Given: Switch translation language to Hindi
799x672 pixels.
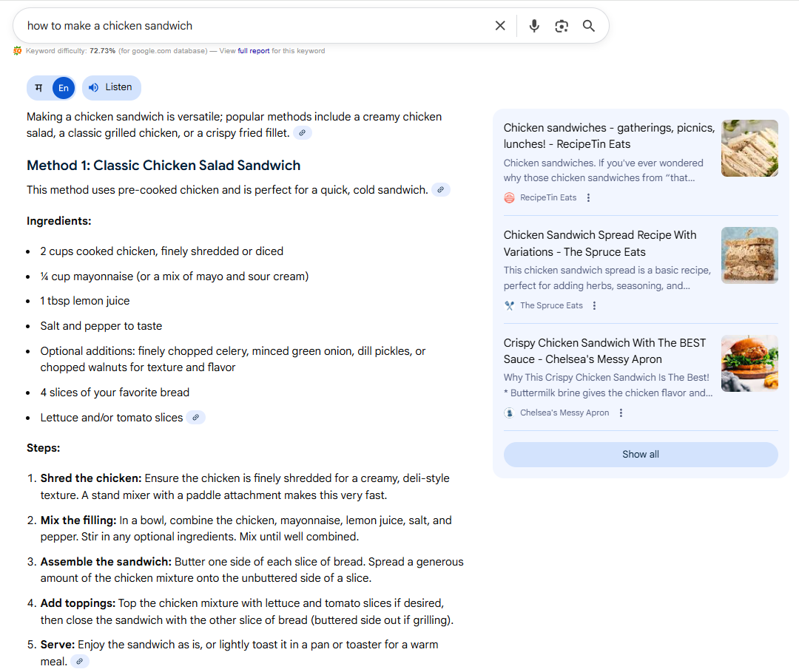Looking at the screenshot, I should tap(38, 87).
